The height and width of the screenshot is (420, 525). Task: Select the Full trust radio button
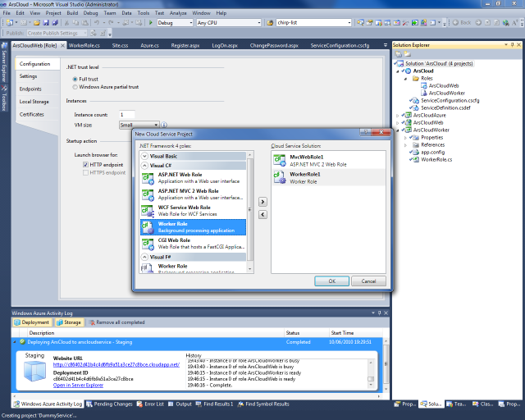75,80
